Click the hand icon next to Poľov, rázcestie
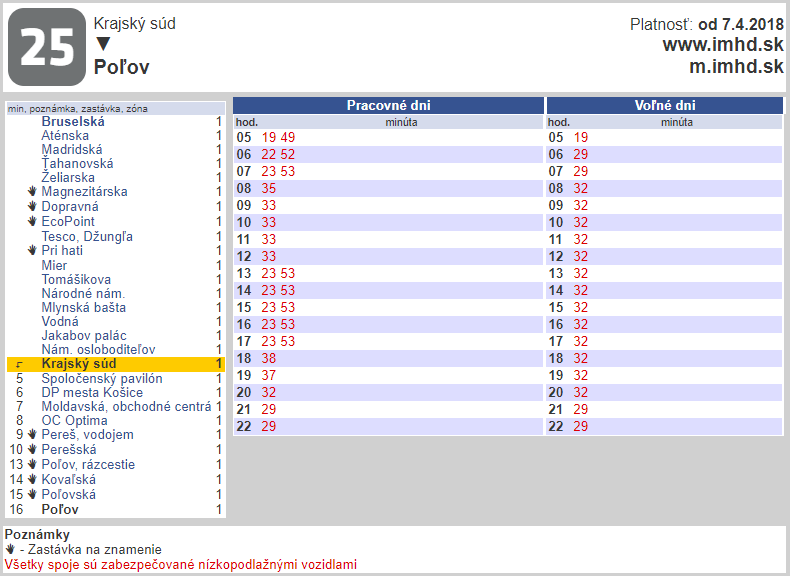This screenshot has width=790, height=576. tap(32, 465)
